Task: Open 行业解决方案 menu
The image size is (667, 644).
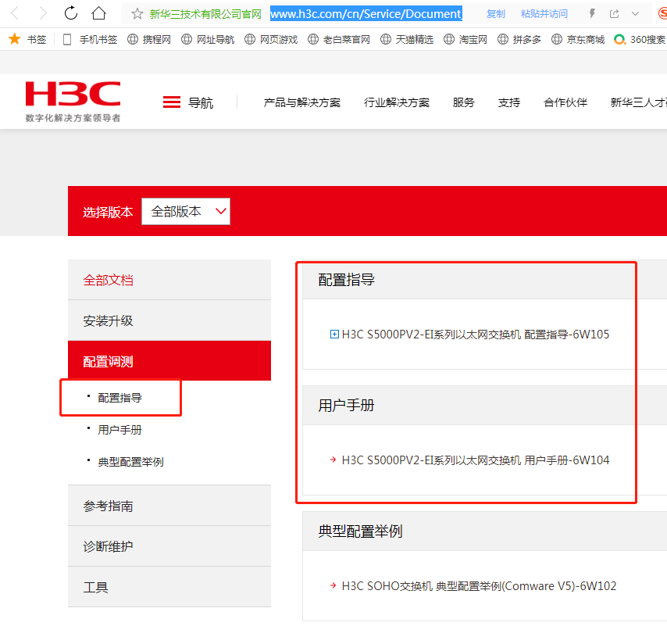Action: (397, 102)
